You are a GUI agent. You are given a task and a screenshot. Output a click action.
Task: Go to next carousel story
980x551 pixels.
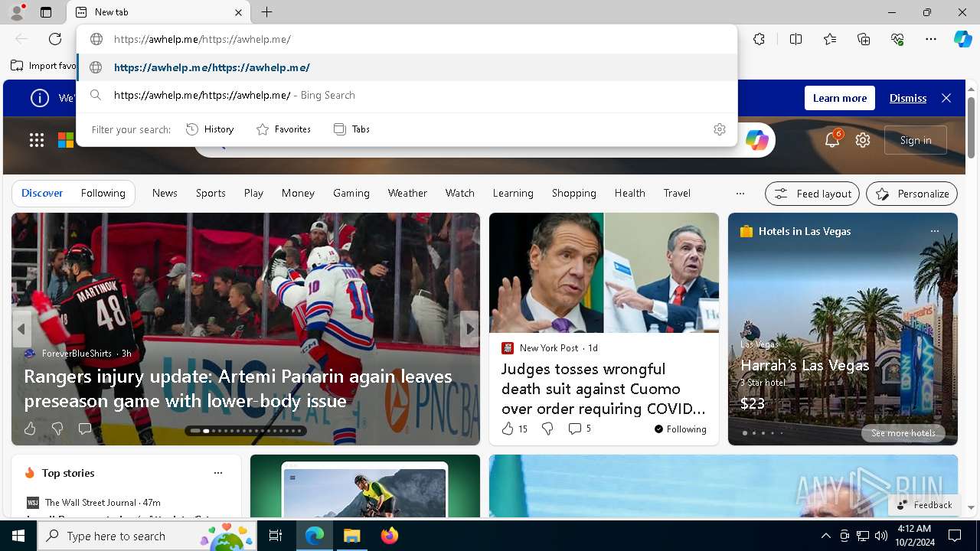click(469, 329)
